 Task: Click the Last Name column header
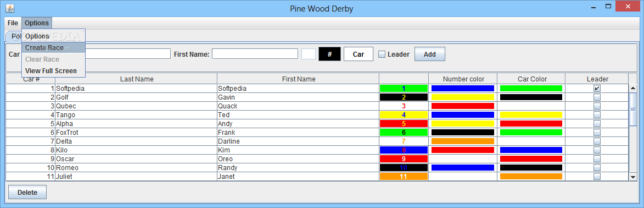[x=136, y=79]
